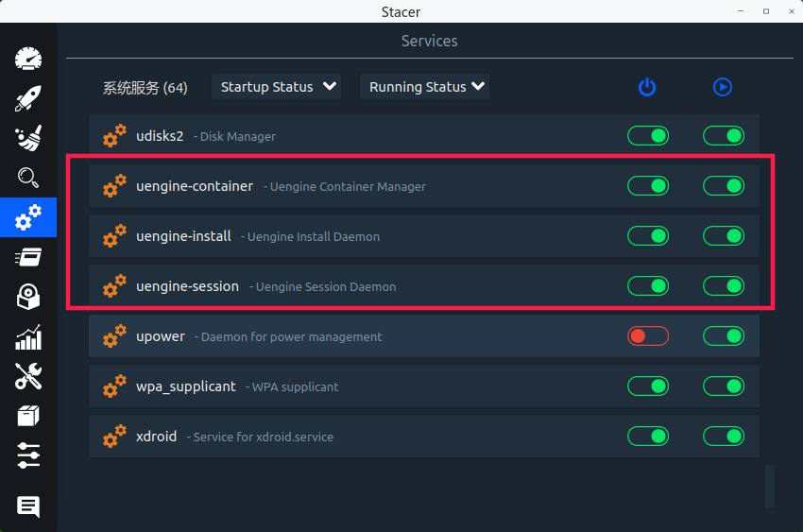Open the Startup Status dropdown
The width and height of the screenshot is (803, 532).
point(276,87)
